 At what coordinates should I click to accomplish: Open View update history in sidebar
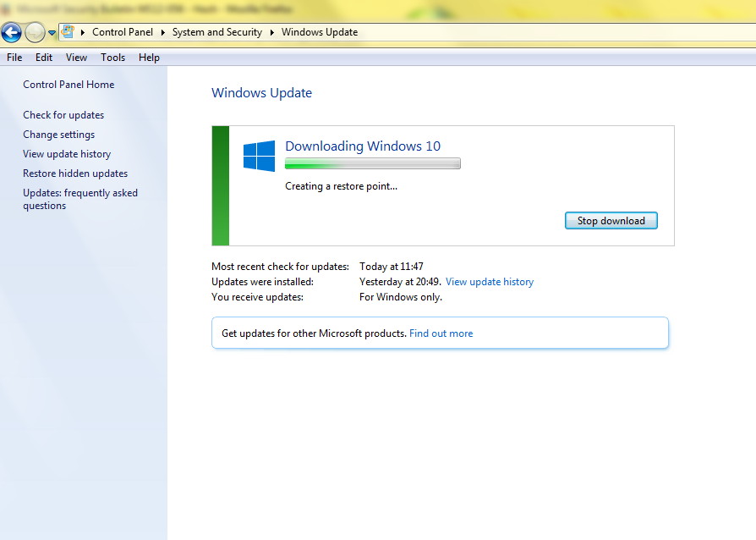tap(67, 154)
